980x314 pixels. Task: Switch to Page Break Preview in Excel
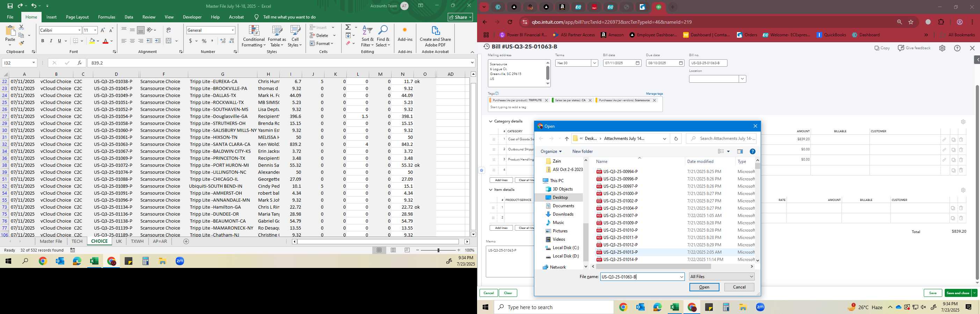[407, 250]
